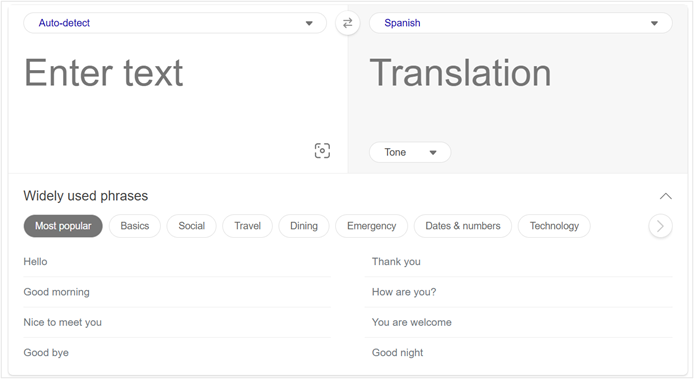Choose the phrase "Good morning"
The image size is (694, 379).
177,292
